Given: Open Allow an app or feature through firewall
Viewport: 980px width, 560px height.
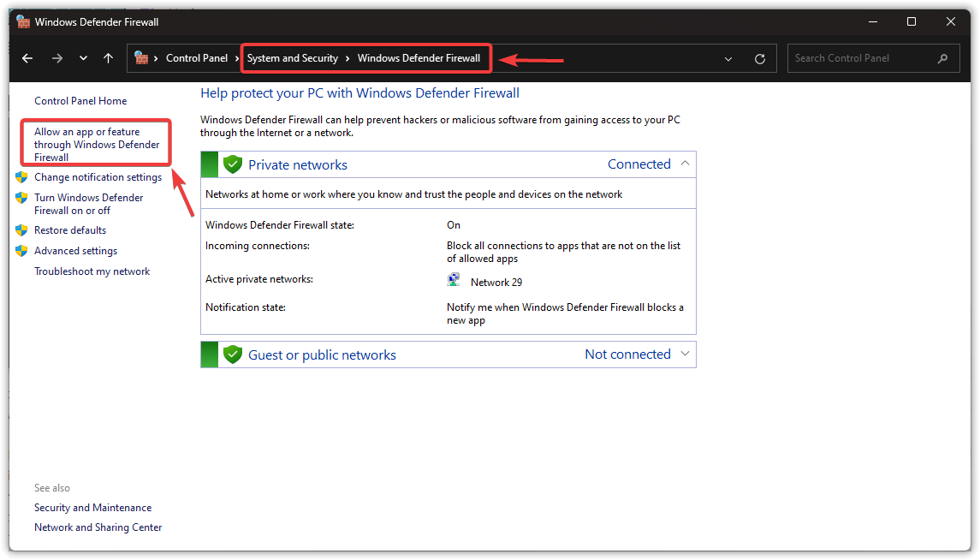Looking at the screenshot, I should [x=95, y=144].
